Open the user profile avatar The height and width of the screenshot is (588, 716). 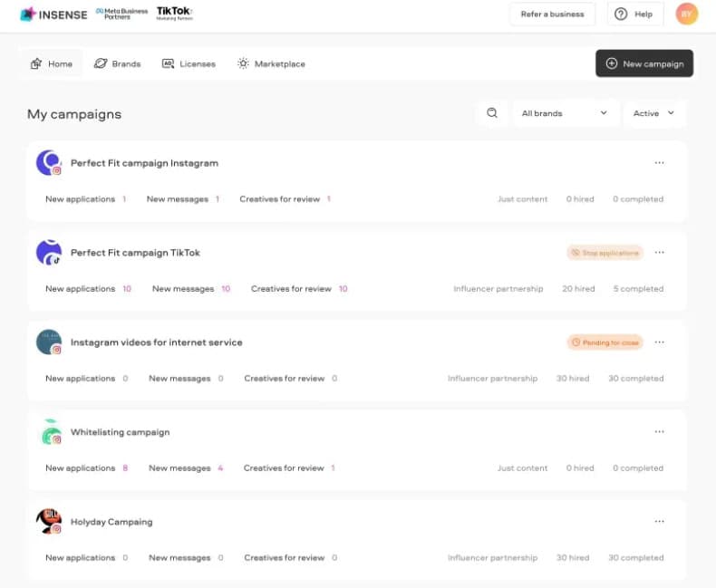687,14
